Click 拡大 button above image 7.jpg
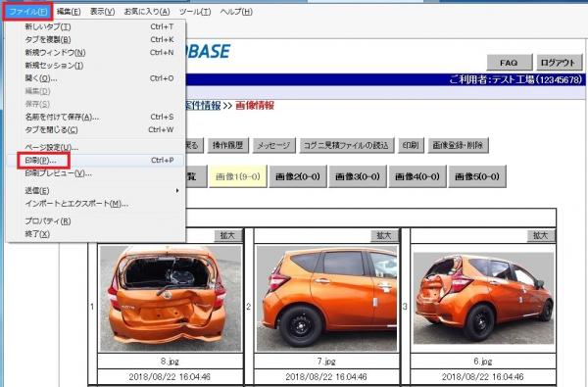Screen dimensions: 588x387 (385, 235)
